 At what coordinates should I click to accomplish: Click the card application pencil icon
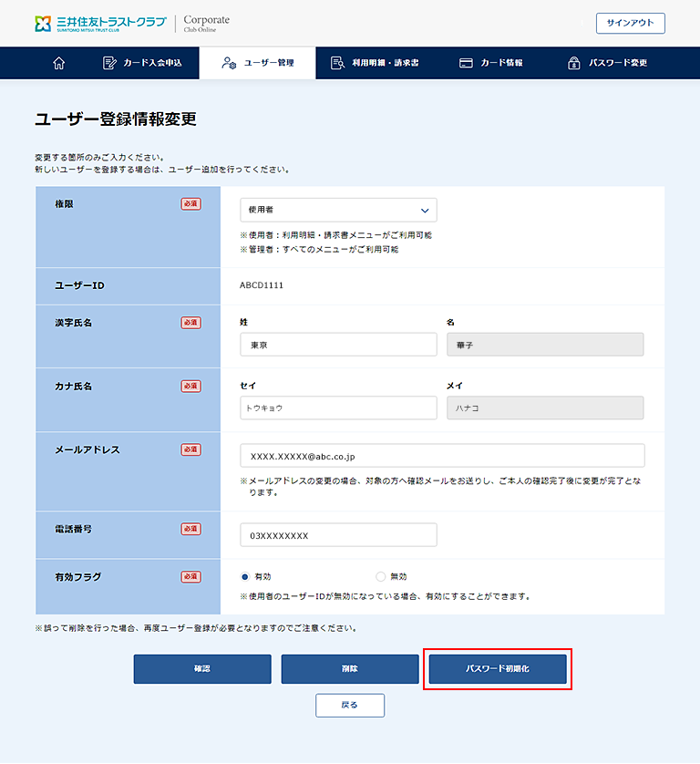[x=109, y=63]
